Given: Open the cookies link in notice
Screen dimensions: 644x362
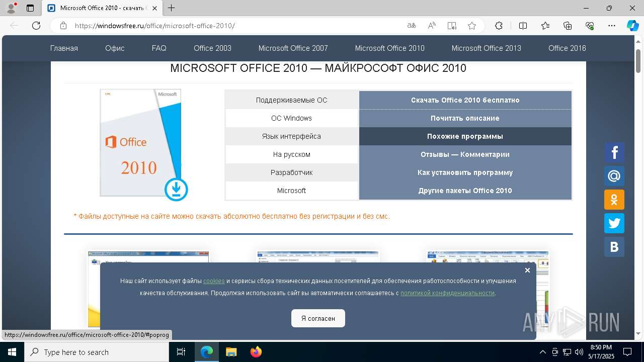Looking at the screenshot, I should tap(214, 281).
